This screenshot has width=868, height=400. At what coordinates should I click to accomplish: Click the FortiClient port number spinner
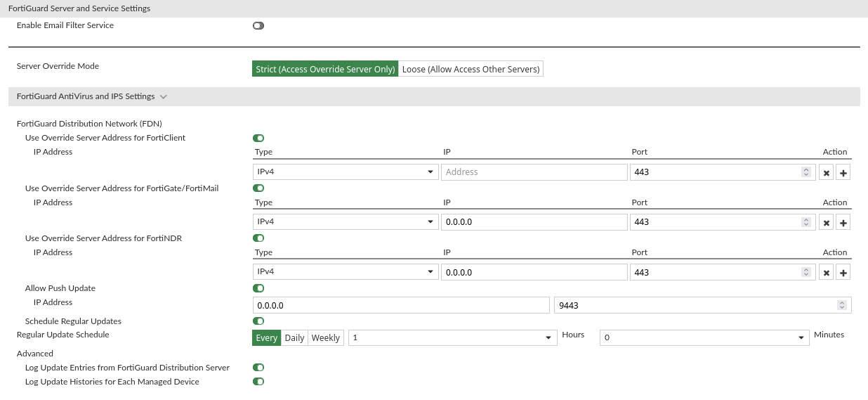point(805,172)
